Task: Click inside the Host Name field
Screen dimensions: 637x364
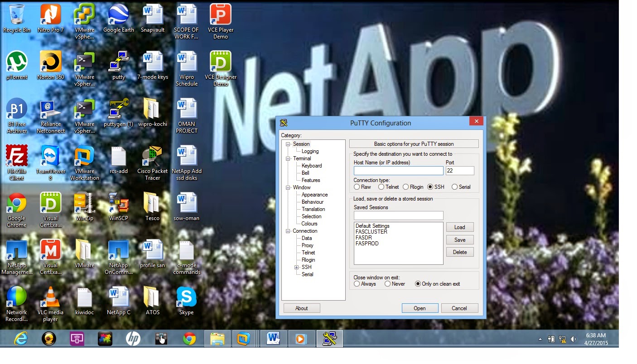Action: (398, 170)
